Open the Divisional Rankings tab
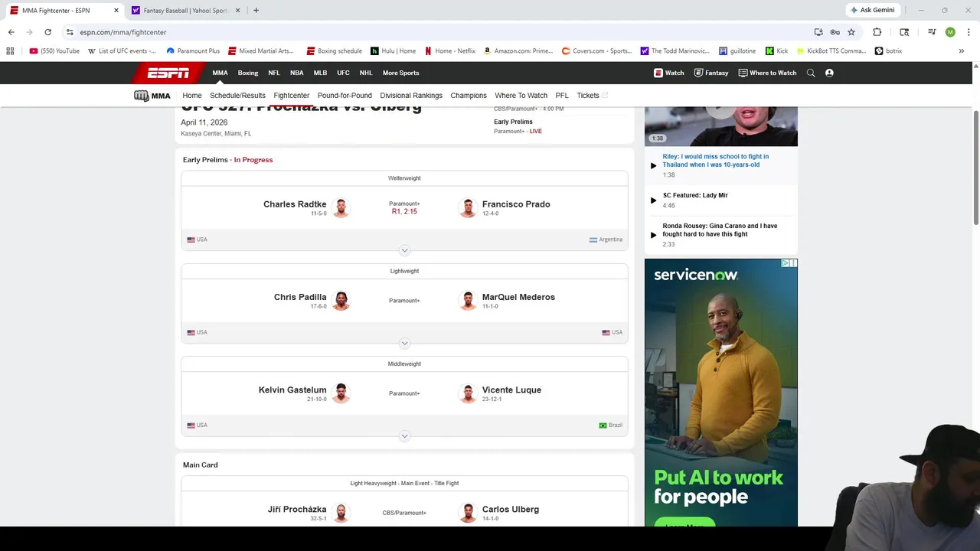The width and height of the screenshot is (980, 551). pos(411,96)
